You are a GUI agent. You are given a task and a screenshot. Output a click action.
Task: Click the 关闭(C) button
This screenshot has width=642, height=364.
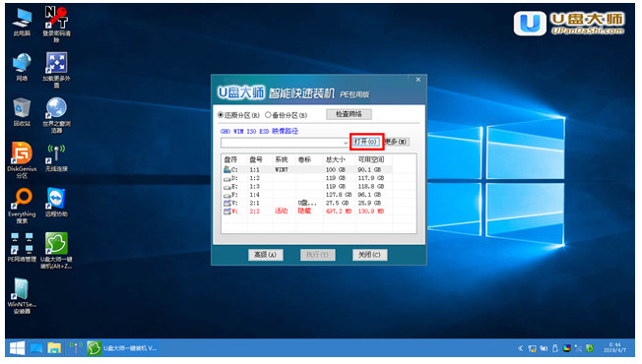pyautogui.click(x=369, y=255)
